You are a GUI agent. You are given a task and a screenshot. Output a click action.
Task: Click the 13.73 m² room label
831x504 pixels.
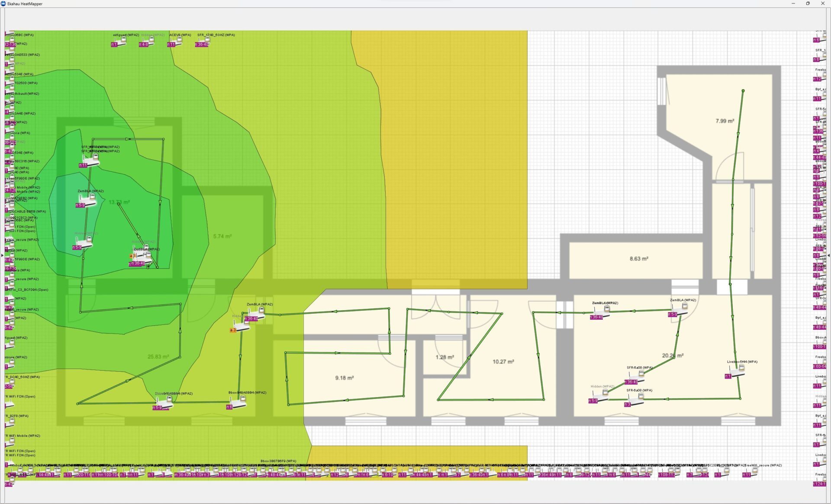(119, 202)
